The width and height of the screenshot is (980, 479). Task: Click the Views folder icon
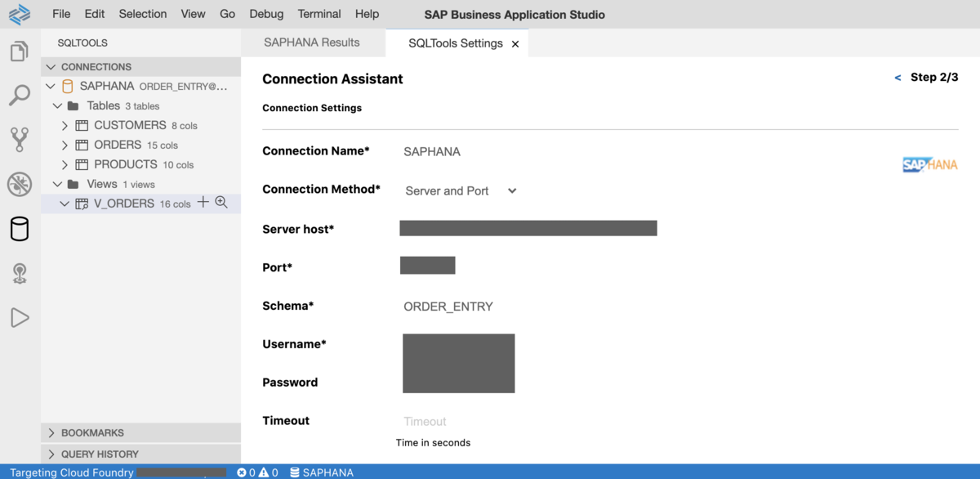(73, 184)
